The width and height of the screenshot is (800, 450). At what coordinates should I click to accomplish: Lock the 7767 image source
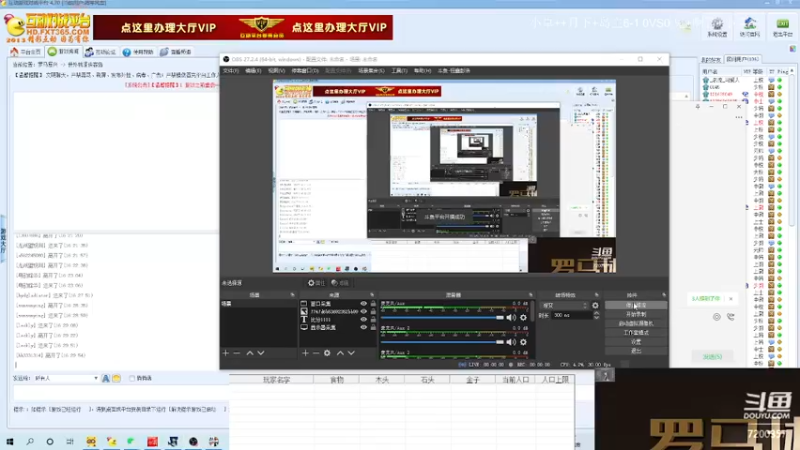pos(373,311)
